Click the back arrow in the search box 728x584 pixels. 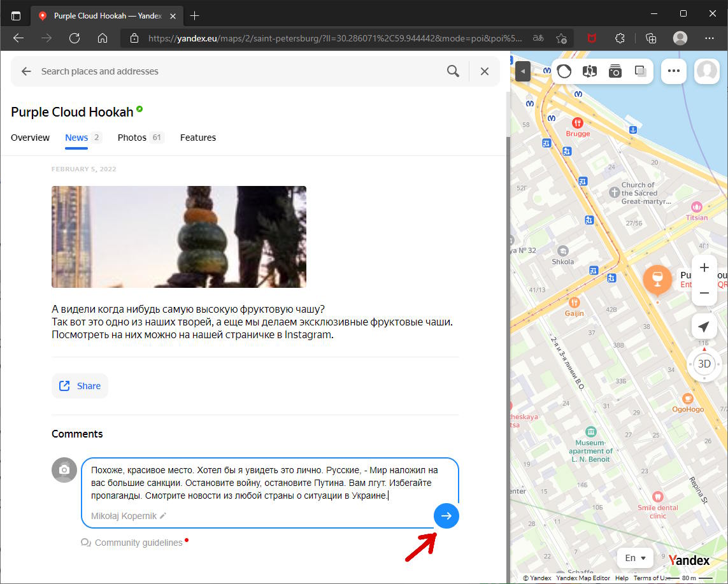27,71
